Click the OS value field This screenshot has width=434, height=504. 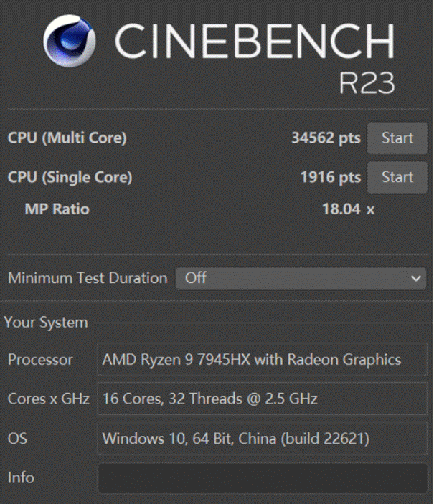pos(262,438)
